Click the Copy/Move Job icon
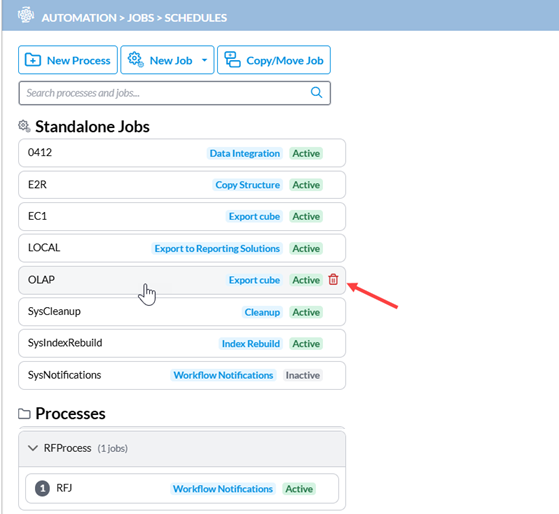 click(232, 60)
